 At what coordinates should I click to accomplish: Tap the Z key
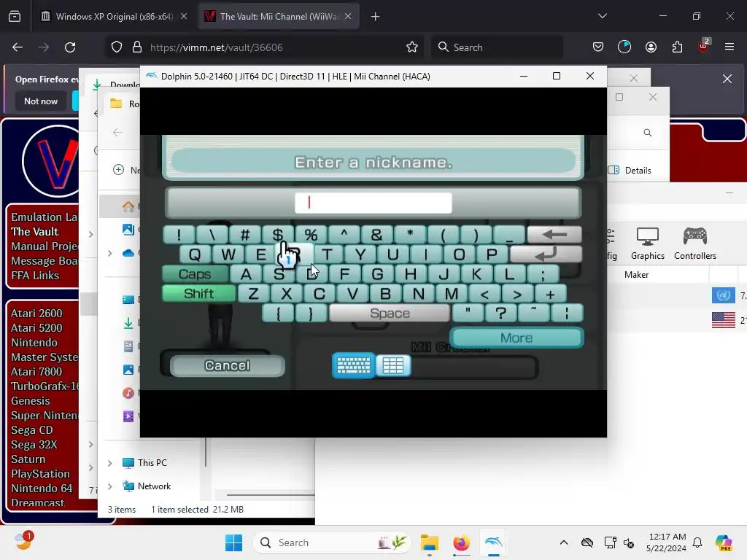(253, 294)
